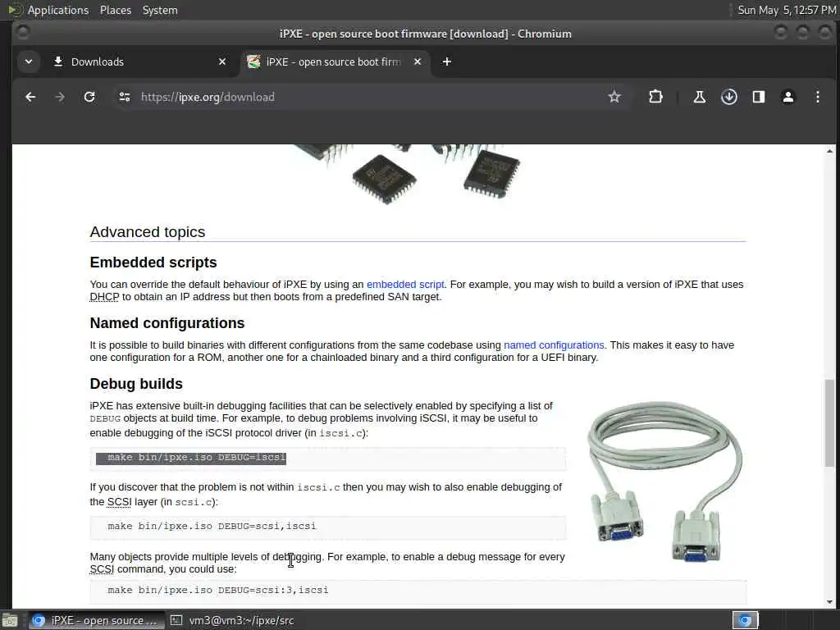Click the DEBUG=scsi,iscsi make command
This screenshot has width=840, height=630.
pyautogui.click(x=212, y=526)
